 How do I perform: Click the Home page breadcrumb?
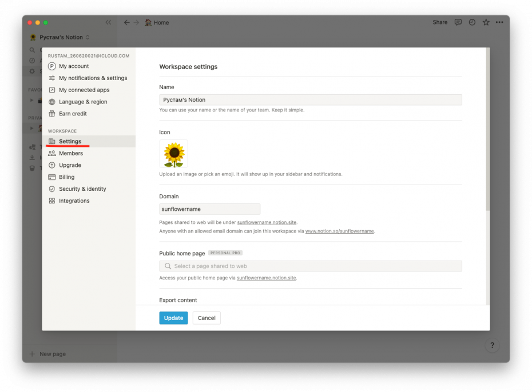tap(157, 22)
